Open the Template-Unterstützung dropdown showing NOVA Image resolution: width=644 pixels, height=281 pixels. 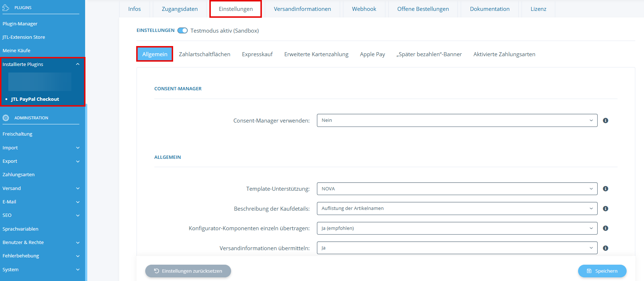pyautogui.click(x=457, y=189)
